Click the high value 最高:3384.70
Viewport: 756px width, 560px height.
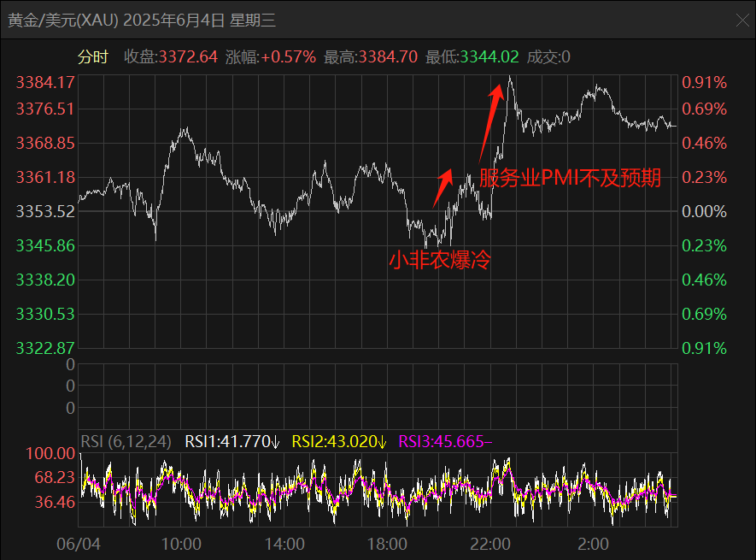coord(370,57)
